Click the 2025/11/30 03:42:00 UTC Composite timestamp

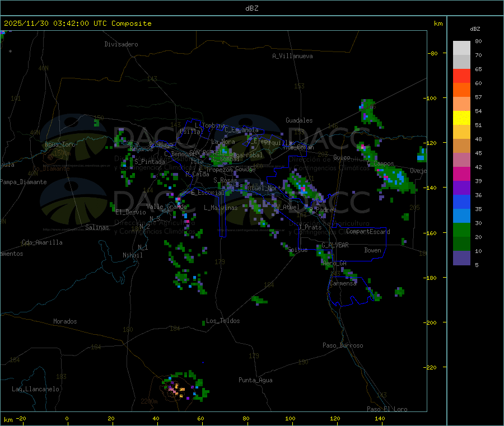click(x=77, y=24)
